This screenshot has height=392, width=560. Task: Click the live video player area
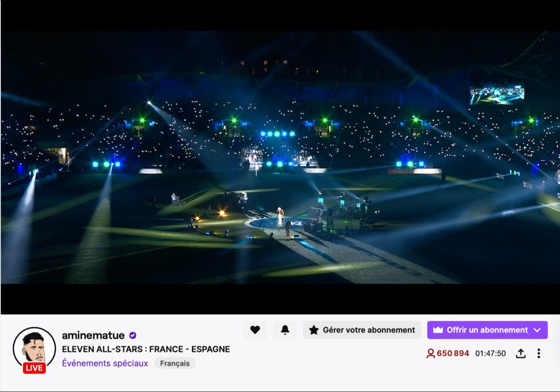[281, 157]
